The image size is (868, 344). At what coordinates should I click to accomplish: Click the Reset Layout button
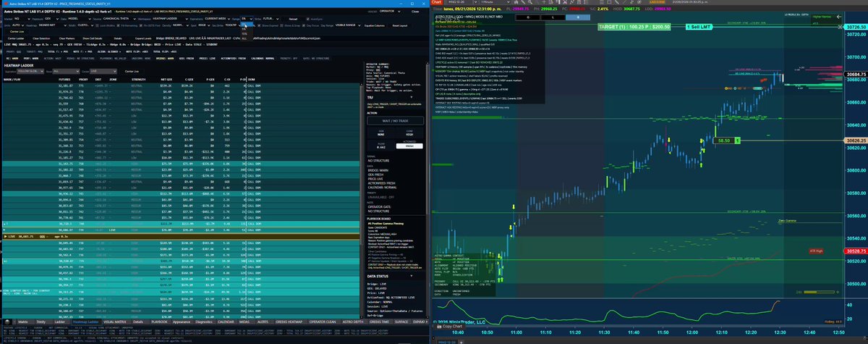click(x=399, y=25)
